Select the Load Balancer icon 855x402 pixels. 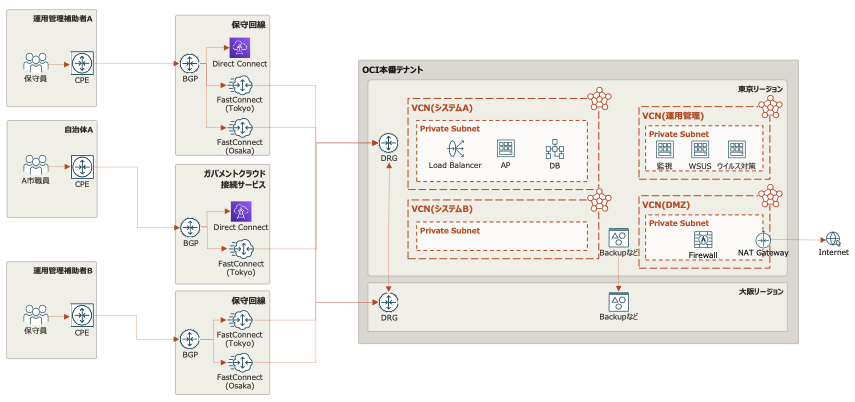[x=455, y=149]
